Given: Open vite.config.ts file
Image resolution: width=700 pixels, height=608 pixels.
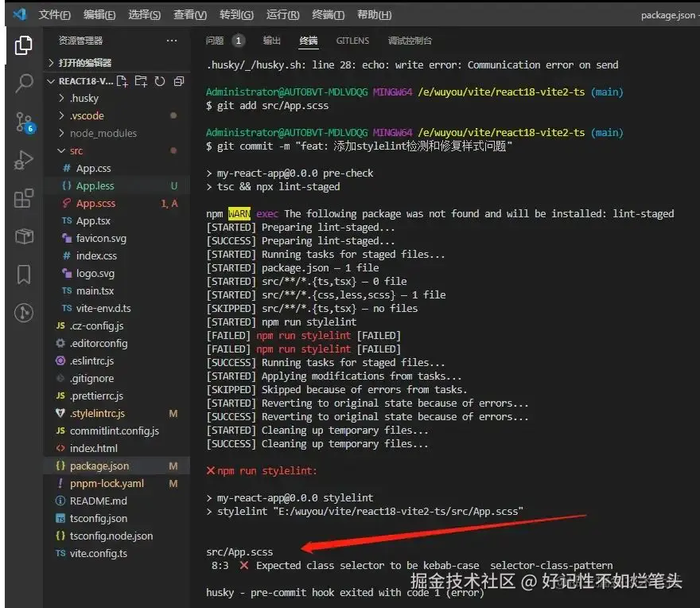Looking at the screenshot, I should [x=117, y=554].
